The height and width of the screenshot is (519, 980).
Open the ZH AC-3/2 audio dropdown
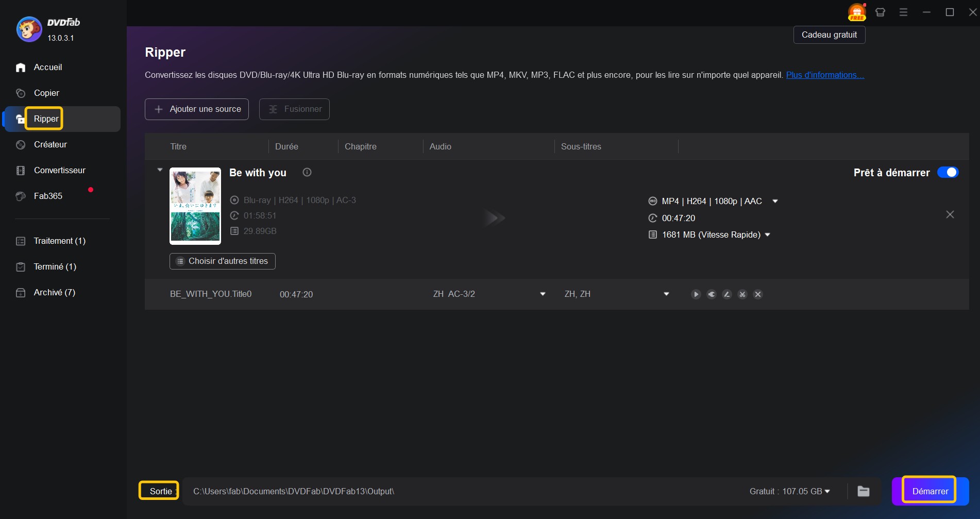[x=543, y=294]
